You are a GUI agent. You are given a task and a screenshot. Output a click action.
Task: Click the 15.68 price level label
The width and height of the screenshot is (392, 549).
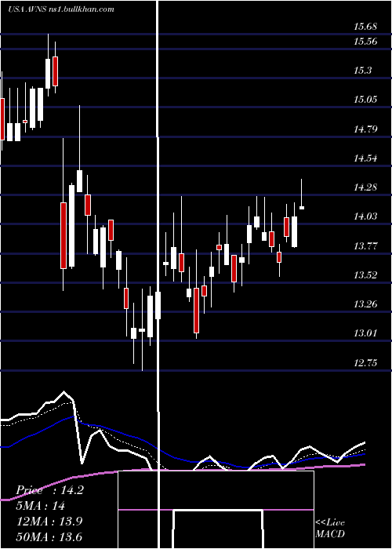(x=365, y=27)
